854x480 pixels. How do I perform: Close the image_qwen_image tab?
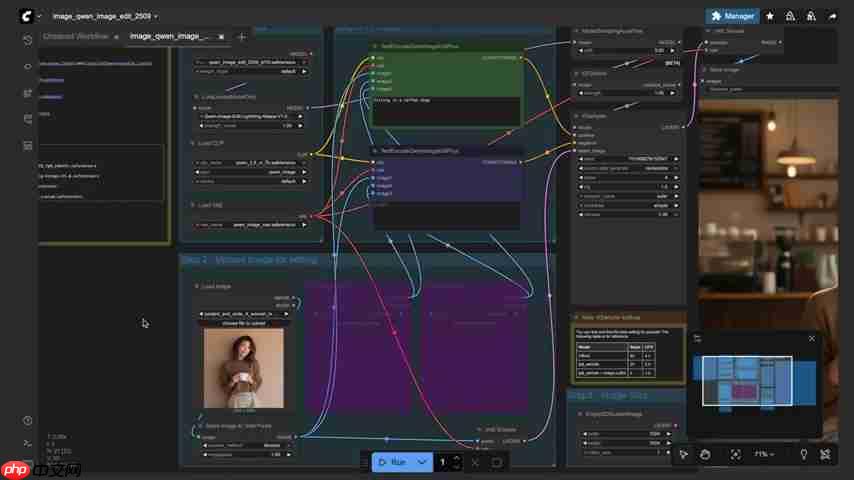[221, 37]
